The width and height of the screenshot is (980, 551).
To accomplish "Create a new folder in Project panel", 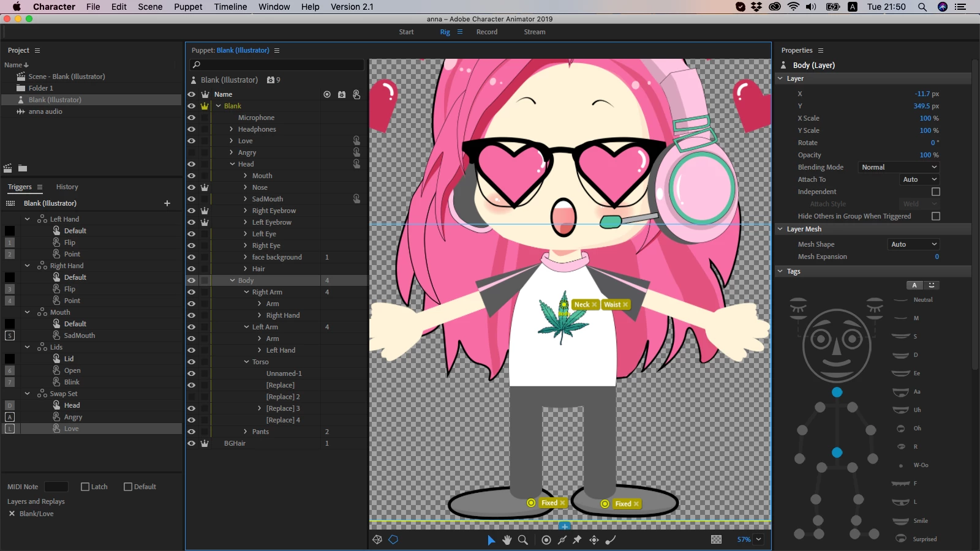I will click(23, 168).
